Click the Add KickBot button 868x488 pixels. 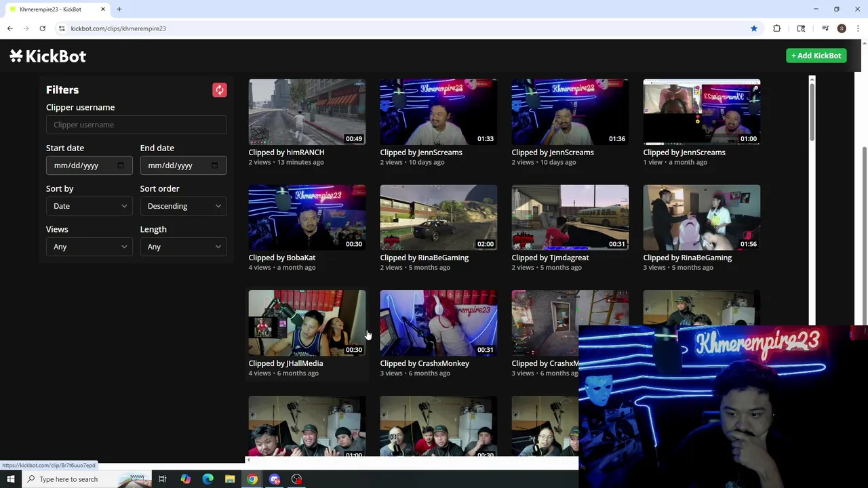[x=816, y=56]
